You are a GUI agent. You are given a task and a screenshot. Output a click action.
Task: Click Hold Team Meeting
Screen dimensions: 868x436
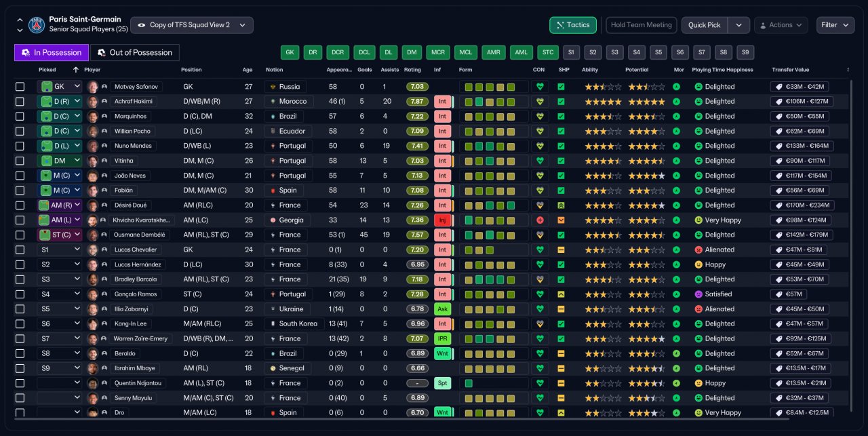coord(641,25)
